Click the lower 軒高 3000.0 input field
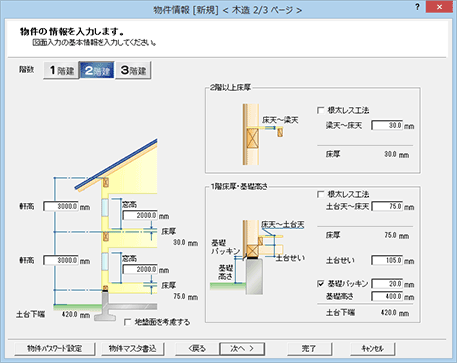Screen dimensions: 457x363 61,260
